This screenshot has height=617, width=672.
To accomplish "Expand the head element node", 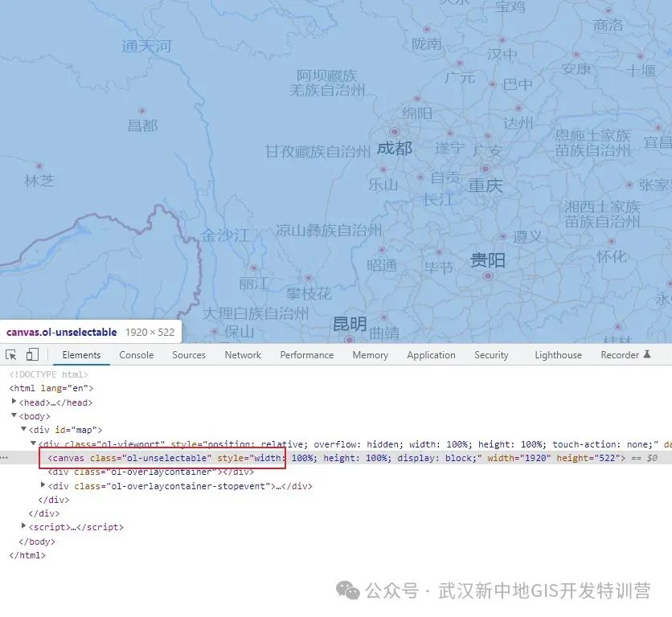I will click(14, 402).
